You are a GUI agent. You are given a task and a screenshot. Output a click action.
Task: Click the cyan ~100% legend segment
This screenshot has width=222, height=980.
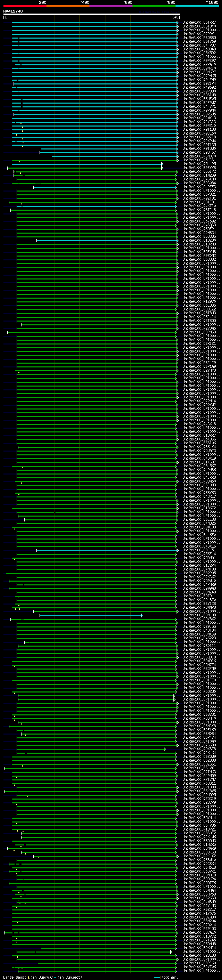pyautogui.click(x=197, y=6)
